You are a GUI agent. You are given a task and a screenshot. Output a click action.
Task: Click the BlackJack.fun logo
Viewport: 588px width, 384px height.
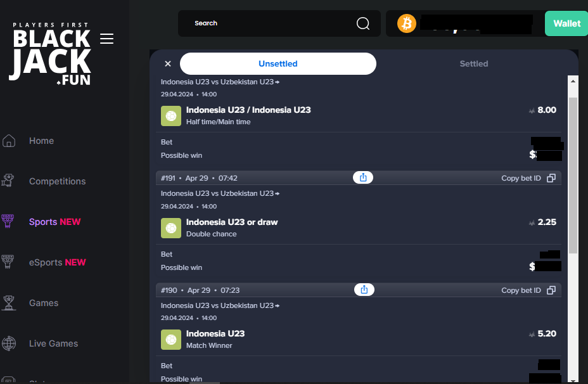point(51,54)
